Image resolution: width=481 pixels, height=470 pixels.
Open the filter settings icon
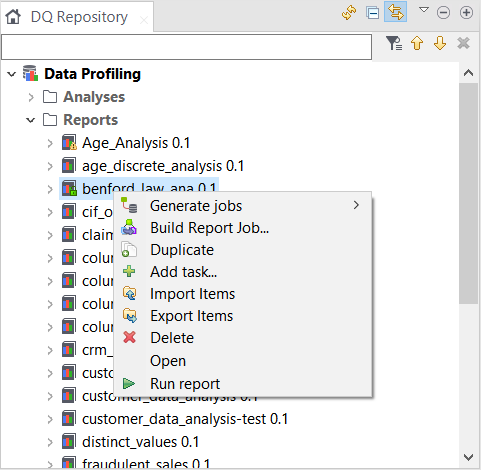click(394, 43)
